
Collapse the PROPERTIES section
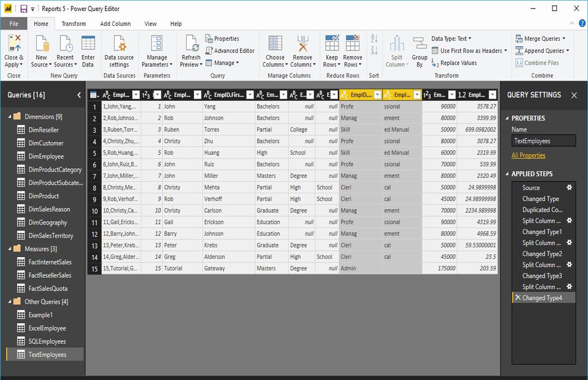coord(507,118)
